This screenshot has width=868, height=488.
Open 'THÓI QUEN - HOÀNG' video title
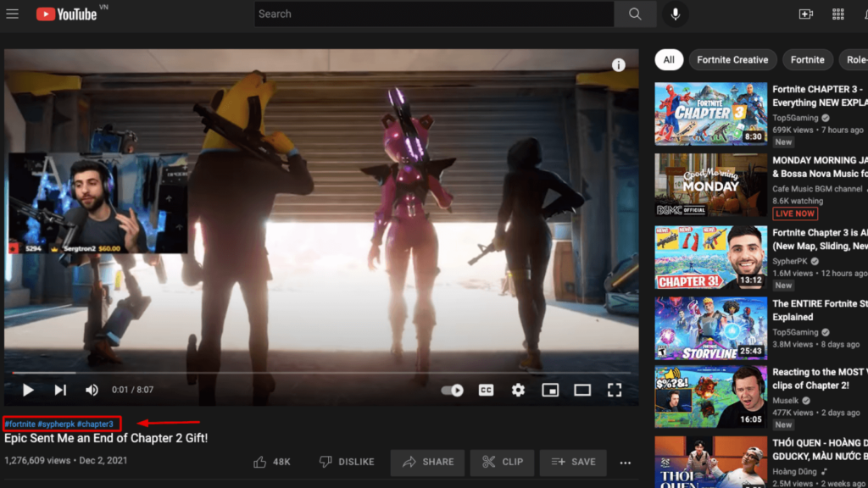820,450
